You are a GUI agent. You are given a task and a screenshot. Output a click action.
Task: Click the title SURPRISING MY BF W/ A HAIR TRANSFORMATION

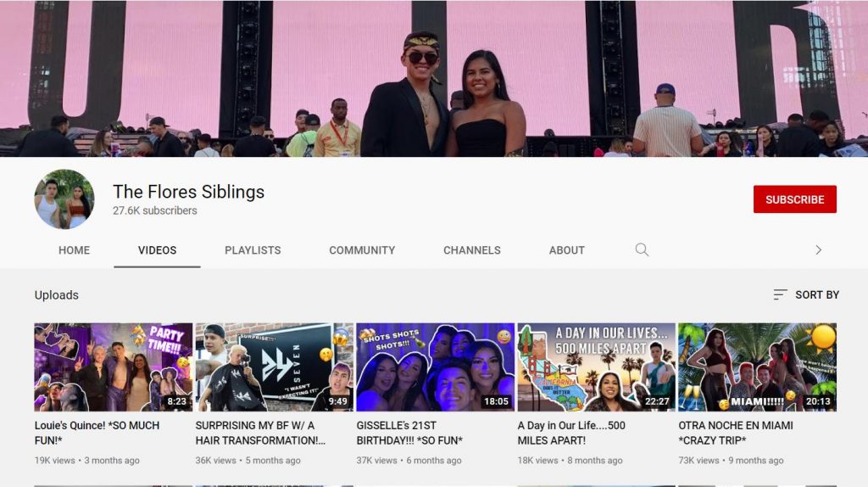[x=260, y=433]
